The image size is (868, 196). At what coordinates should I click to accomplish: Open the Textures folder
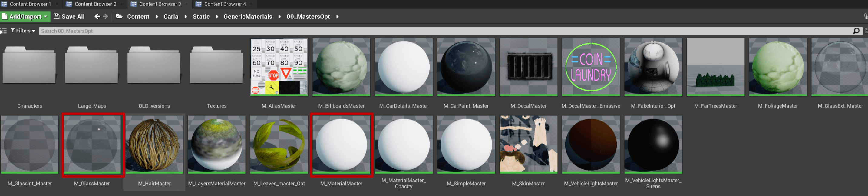point(216,66)
